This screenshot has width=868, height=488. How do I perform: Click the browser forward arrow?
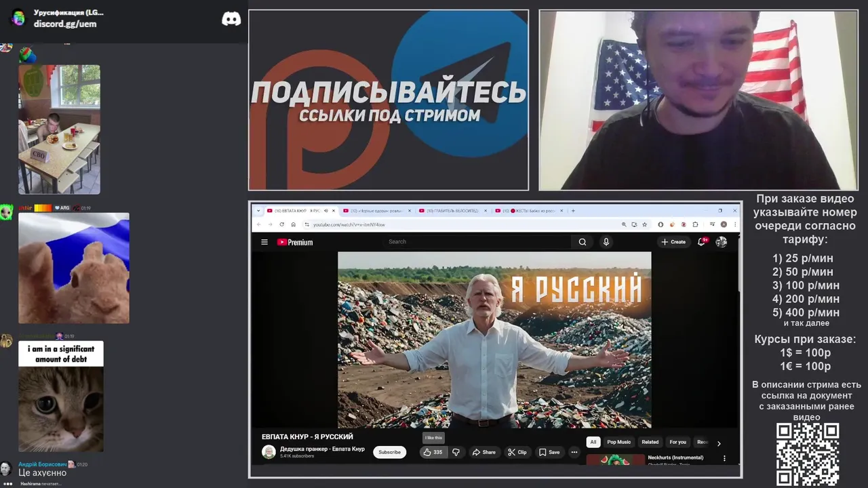click(270, 224)
